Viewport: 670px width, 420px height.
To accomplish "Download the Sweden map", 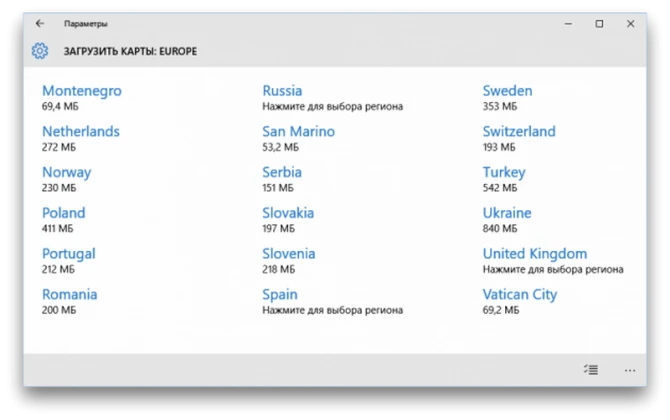I will point(508,98).
